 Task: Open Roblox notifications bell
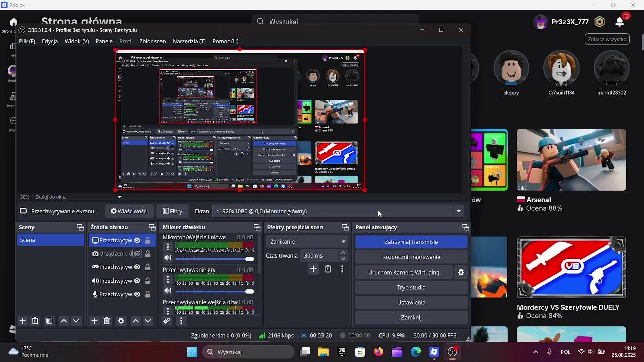click(x=620, y=22)
